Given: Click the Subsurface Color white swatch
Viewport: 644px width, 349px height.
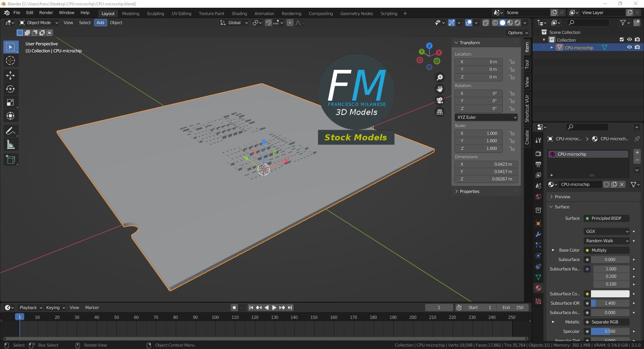Looking at the screenshot, I should tap(610, 294).
